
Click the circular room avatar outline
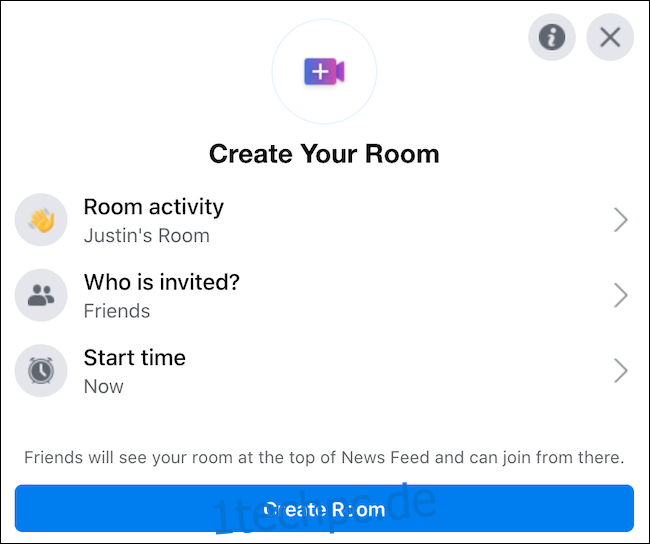coord(324,71)
